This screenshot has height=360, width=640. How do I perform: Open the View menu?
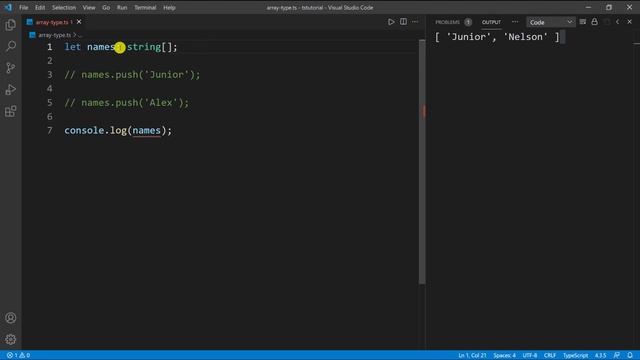click(89, 7)
